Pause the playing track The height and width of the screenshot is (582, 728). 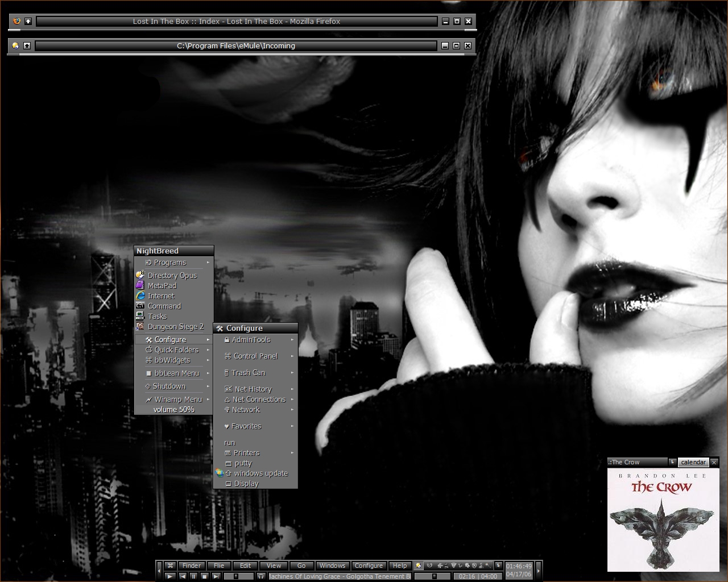[x=193, y=576]
